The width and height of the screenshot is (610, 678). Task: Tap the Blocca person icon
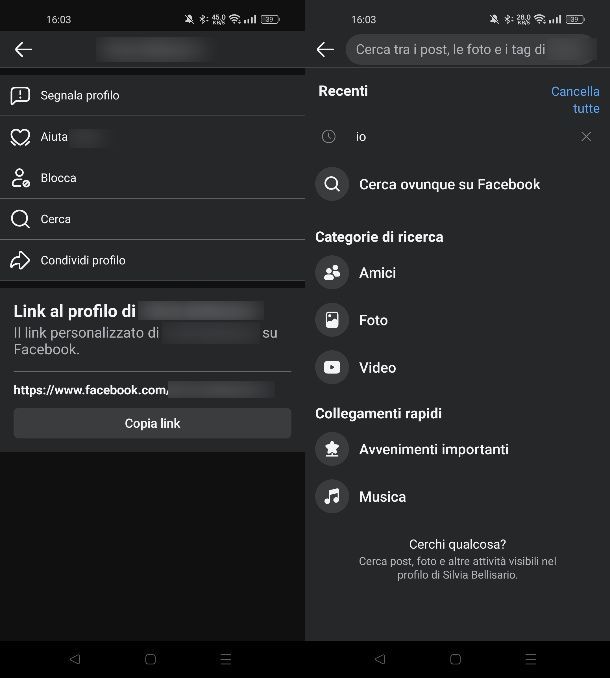point(20,178)
